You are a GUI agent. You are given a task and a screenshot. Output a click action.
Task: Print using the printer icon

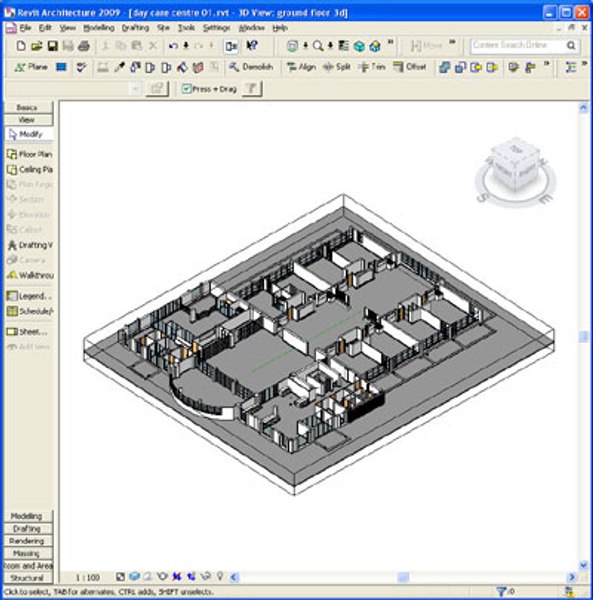(84, 46)
